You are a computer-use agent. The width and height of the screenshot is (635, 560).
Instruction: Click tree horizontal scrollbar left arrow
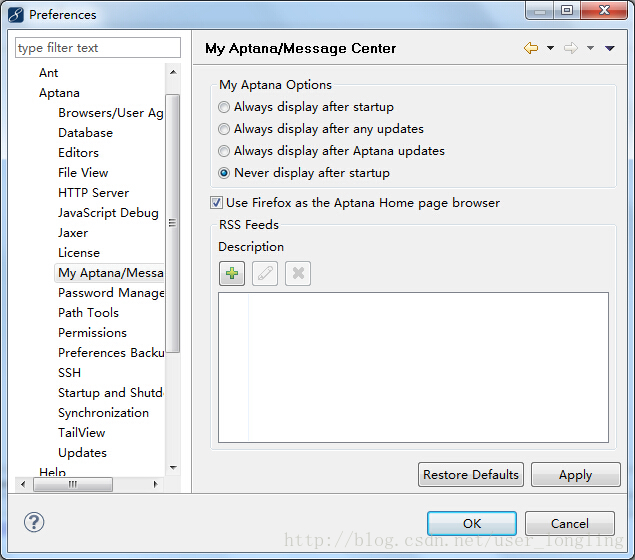point(23,484)
